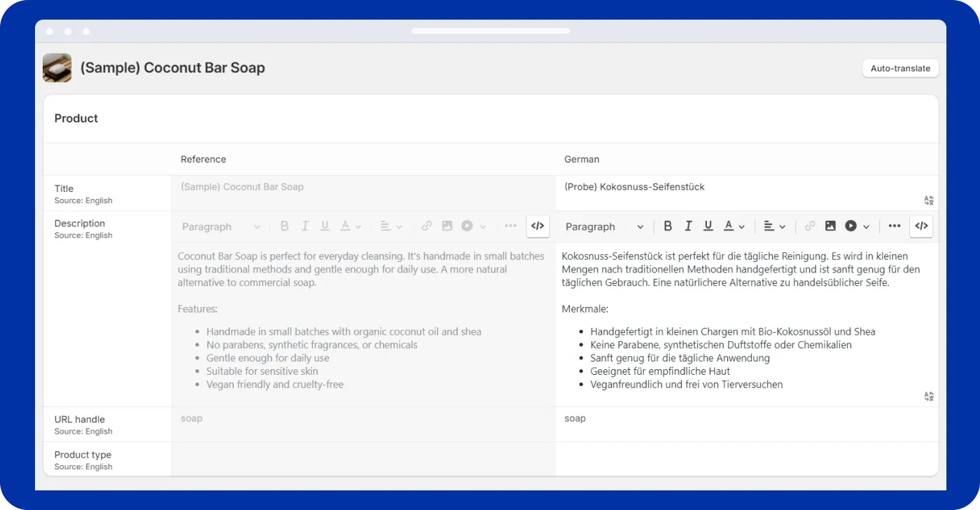Show HTML code view for German description
Image resolution: width=980 pixels, height=510 pixels.
921,226
